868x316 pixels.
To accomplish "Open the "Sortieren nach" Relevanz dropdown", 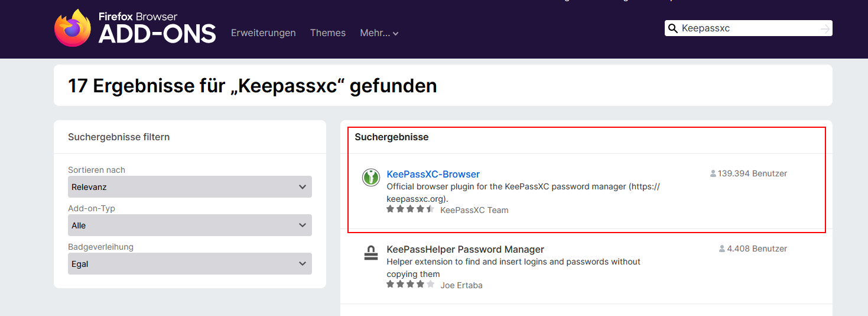I will (190, 187).
